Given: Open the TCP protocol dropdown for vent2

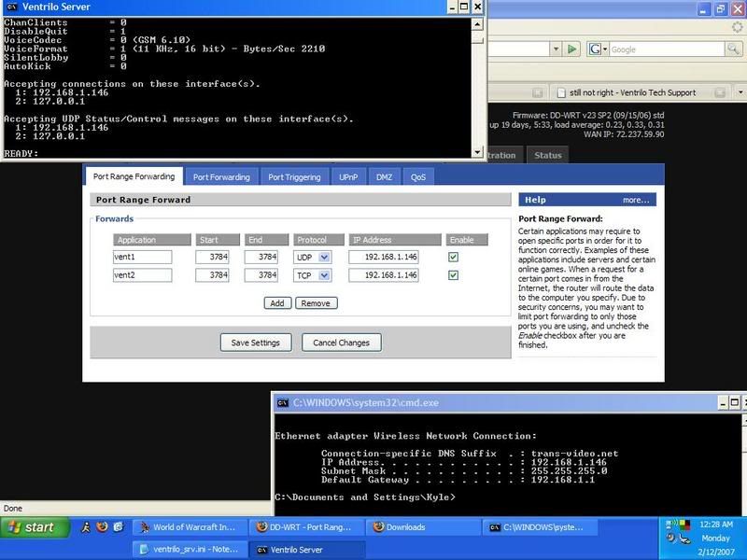Looking at the screenshot, I should pyautogui.click(x=324, y=275).
